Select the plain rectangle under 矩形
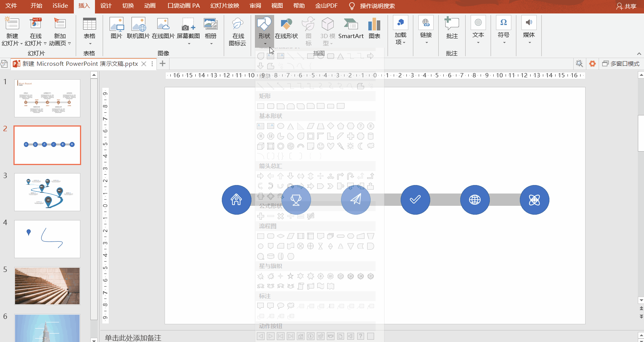 click(x=261, y=106)
